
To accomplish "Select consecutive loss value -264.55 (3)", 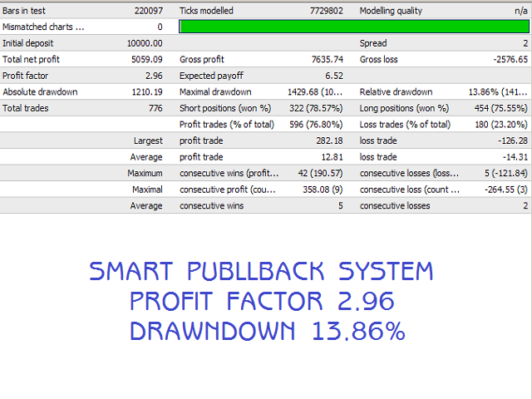I will (506, 190).
